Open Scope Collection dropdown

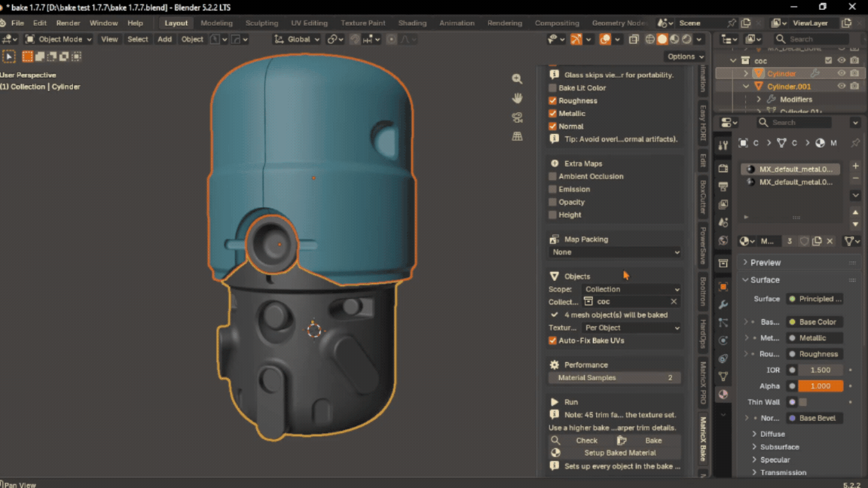click(631, 289)
